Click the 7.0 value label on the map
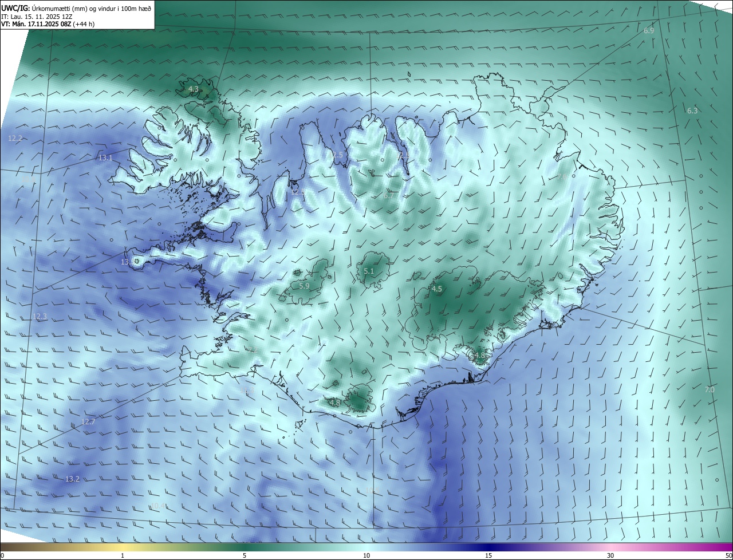 point(710,389)
